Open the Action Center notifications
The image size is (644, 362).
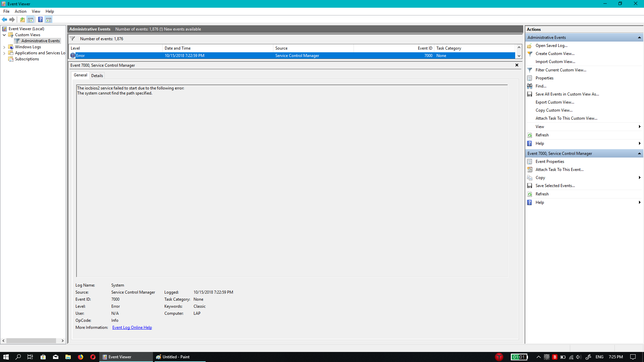pyautogui.click(x=633, y=357)
